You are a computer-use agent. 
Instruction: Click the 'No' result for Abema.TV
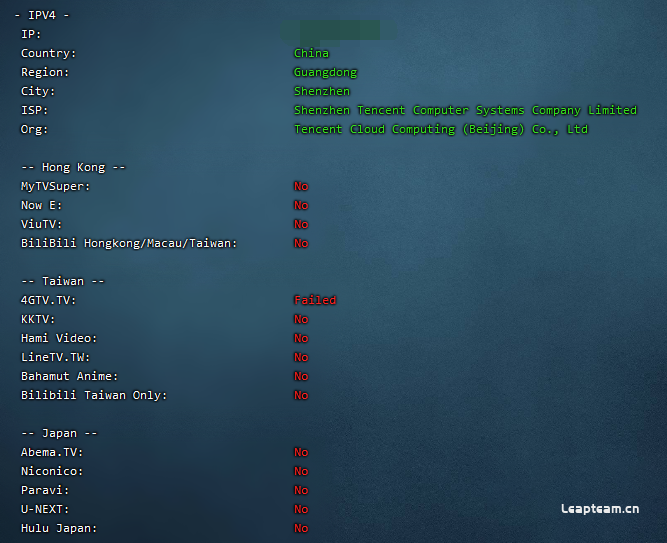point(301,452)
